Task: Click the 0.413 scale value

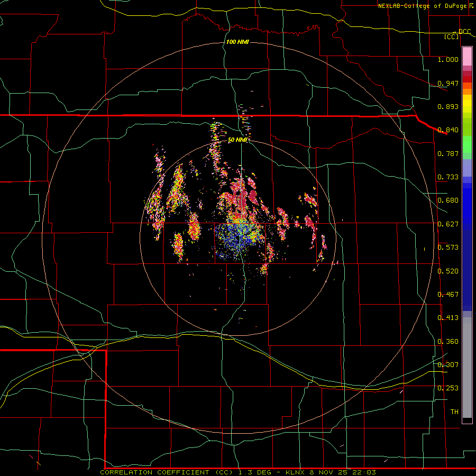Action: coord(448,318)
